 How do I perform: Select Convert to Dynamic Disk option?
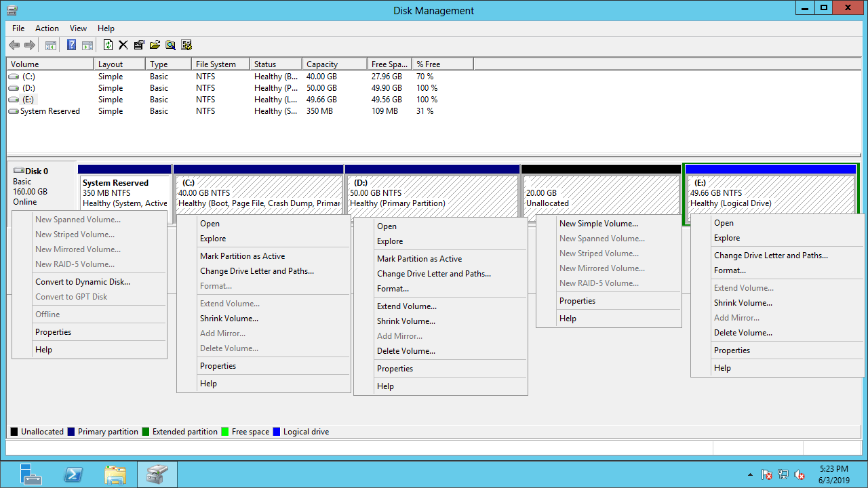(x=83, y=282)
